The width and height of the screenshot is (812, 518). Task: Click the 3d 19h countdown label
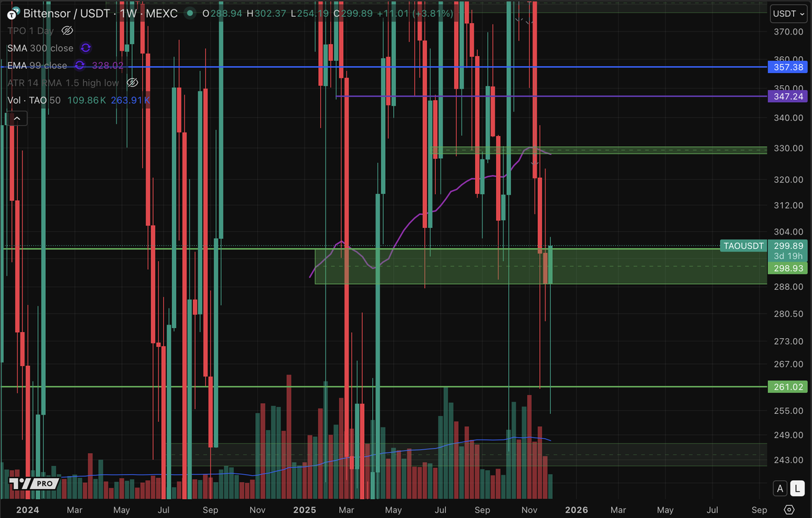click(x=788, y=257)
